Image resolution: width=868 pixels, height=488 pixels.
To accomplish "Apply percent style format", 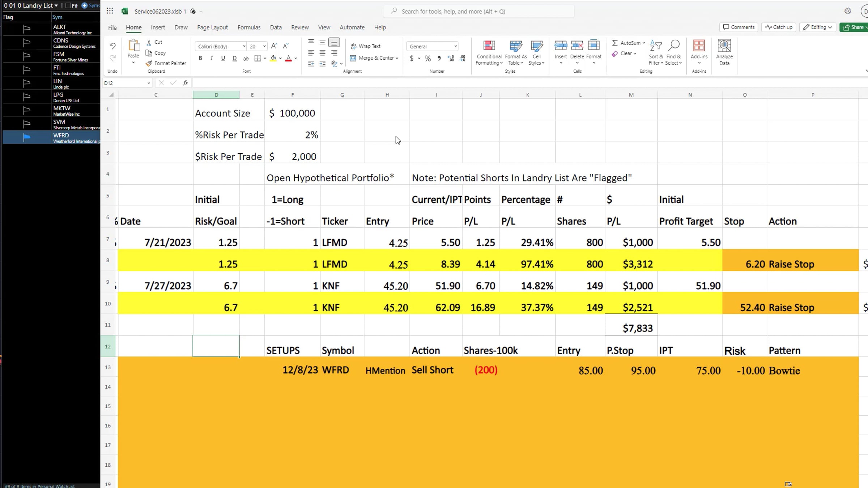I will click(428, 58).
